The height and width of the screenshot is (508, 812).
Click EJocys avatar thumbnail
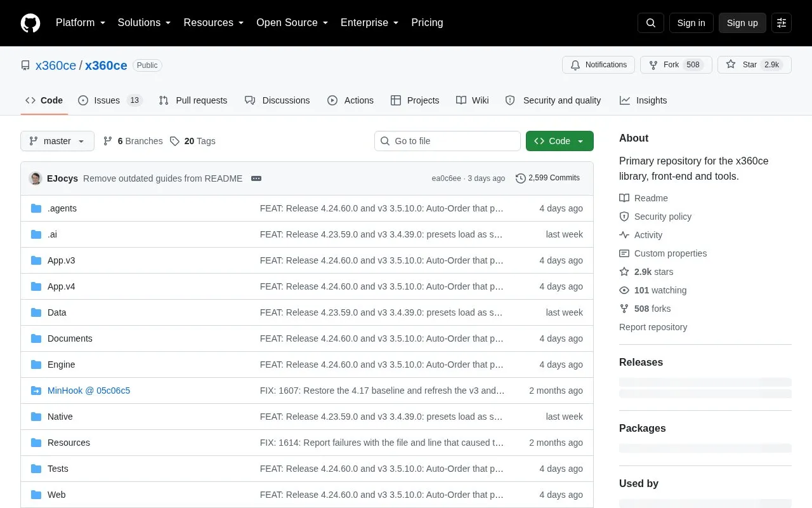(x=36, y=178)
